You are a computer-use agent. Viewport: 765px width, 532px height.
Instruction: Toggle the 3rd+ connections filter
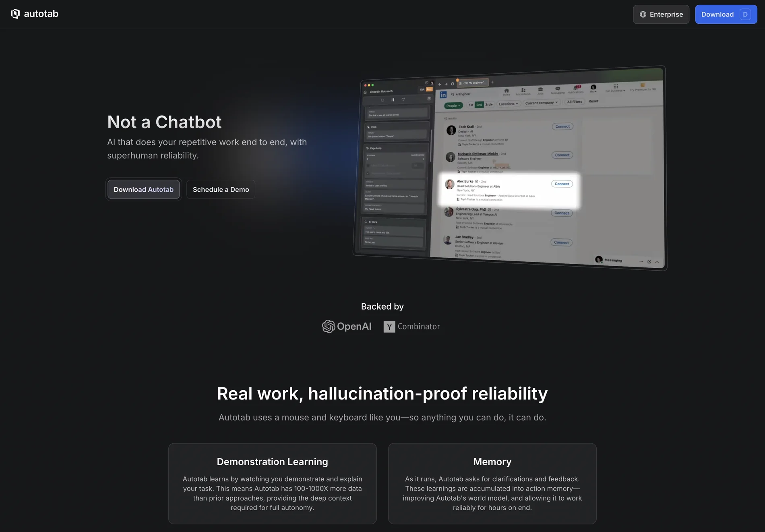tap(489, 104)
